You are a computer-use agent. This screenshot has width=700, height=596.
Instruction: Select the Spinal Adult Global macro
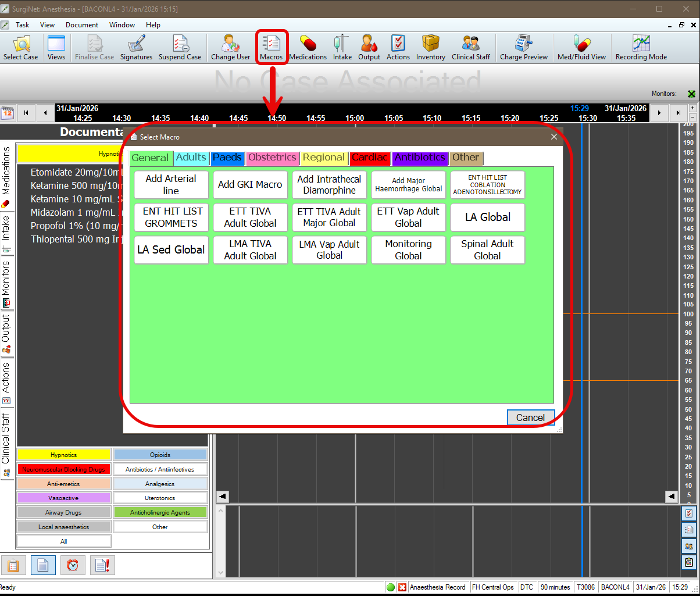click(x=487, y=250)
